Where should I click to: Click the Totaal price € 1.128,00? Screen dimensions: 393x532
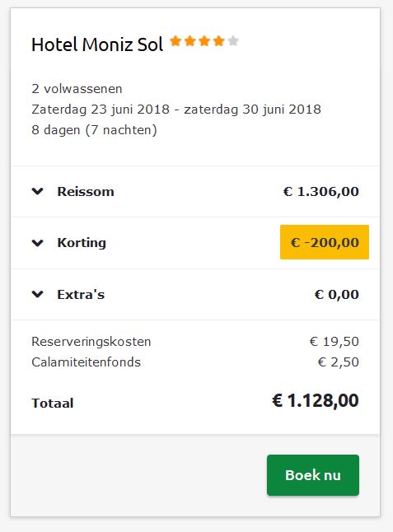tap(316, 401)
